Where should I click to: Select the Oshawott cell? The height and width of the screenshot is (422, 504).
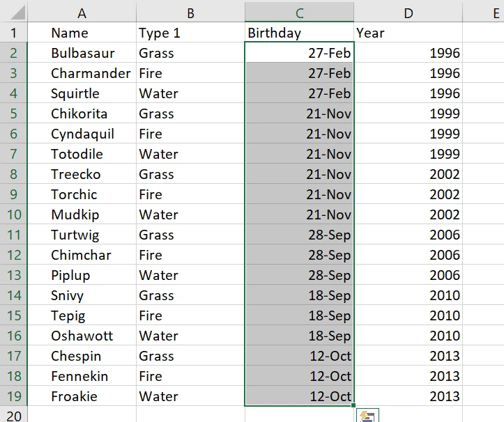[x=82, y=336]
